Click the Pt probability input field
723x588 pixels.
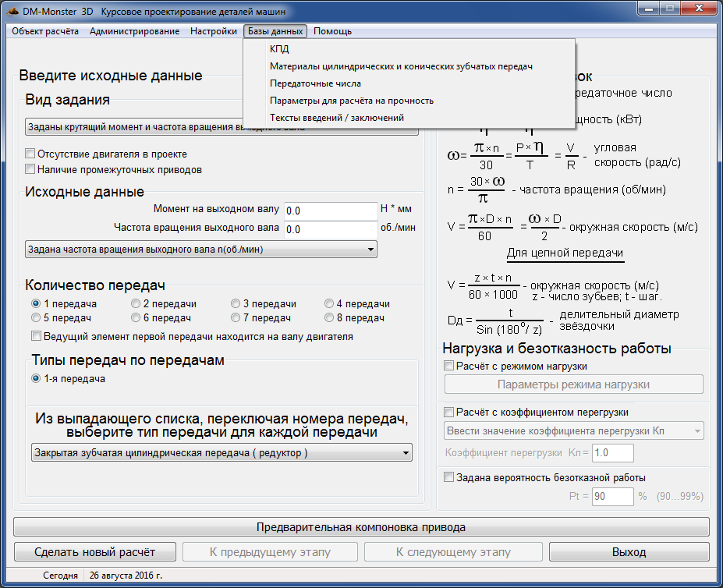click(613, 496)
